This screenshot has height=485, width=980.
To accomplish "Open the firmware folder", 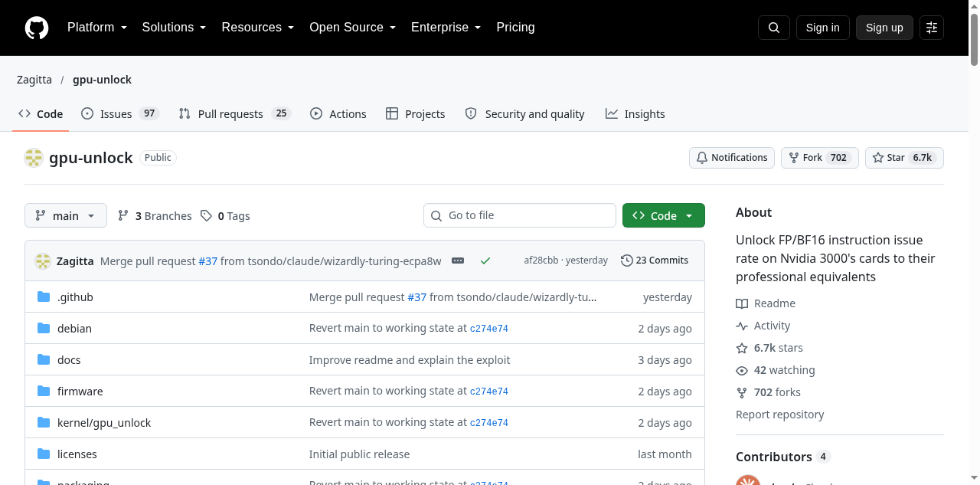I will tap(80, 392).
